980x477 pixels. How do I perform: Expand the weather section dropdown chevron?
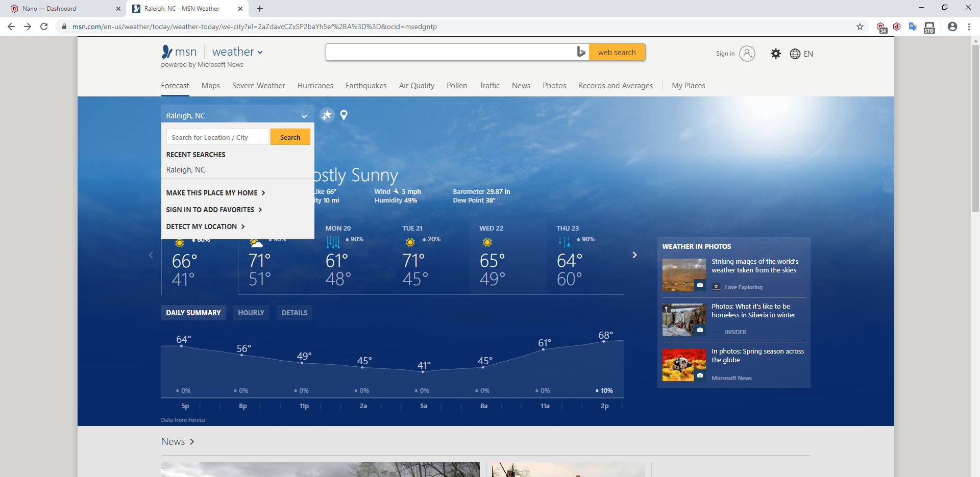(260, 52)
